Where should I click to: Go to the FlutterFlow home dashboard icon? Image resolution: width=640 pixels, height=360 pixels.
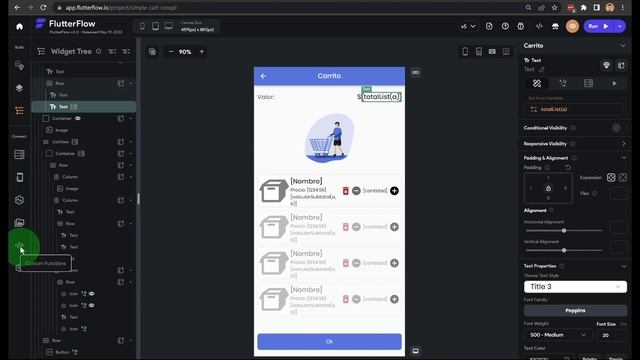pyautogui.click(x=19, y=27)
